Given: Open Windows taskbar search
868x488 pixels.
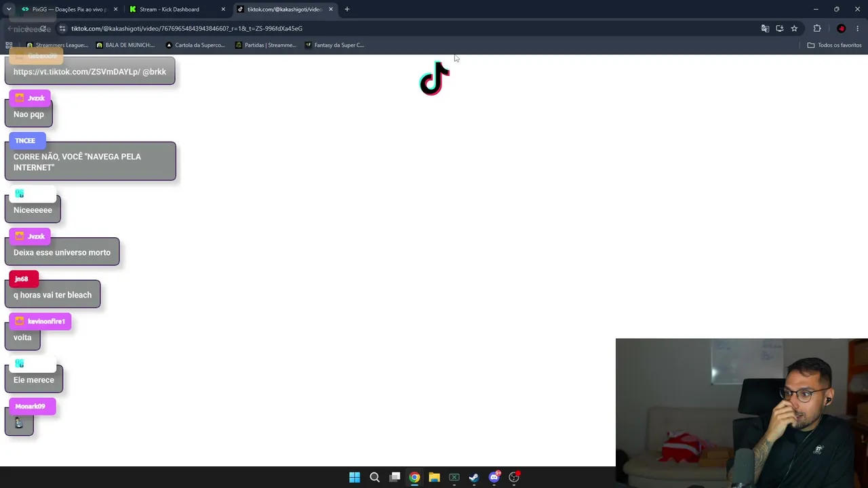Looking at the screenshot, I should (x=374, y=477).
